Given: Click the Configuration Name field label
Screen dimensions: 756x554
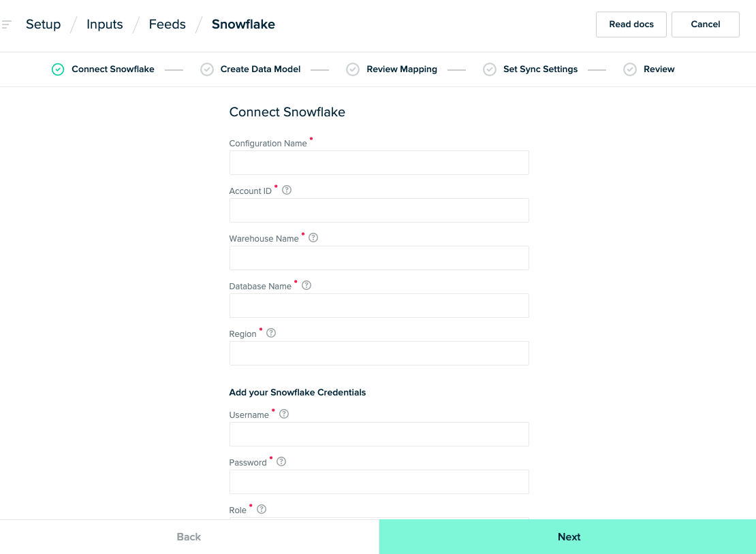Looking at the screenshot, I should click(x=268, y=144).
